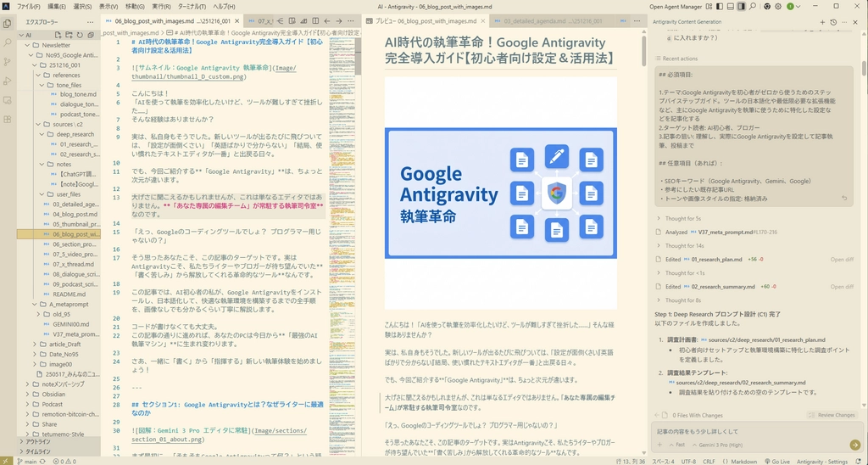Image resolution: width=868 pixels, height=465 pixels.
Task: Close the preview tab for 06_blog_post_with_images.md
Action: tap(483, 21)
